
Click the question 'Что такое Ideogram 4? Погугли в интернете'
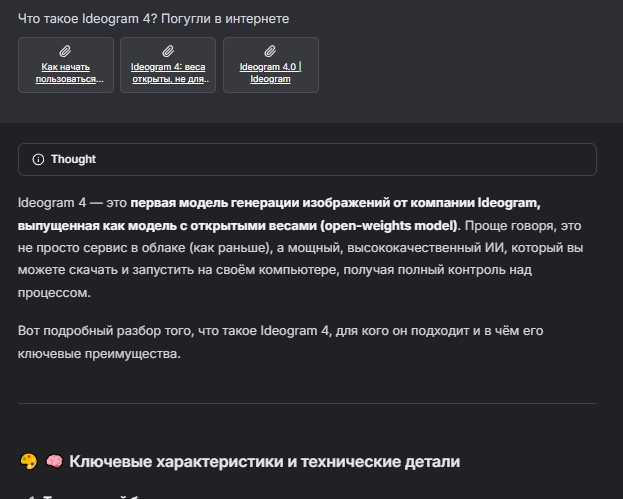[153, 19]
